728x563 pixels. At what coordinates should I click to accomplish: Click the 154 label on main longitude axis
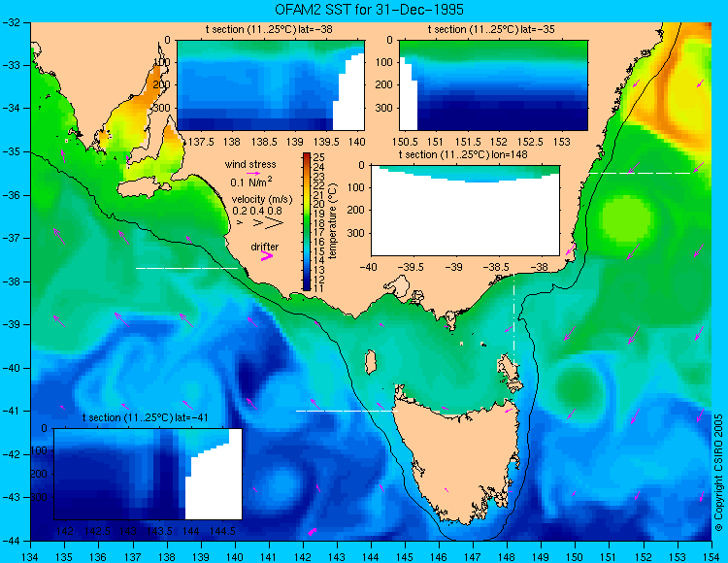(711, 557)
